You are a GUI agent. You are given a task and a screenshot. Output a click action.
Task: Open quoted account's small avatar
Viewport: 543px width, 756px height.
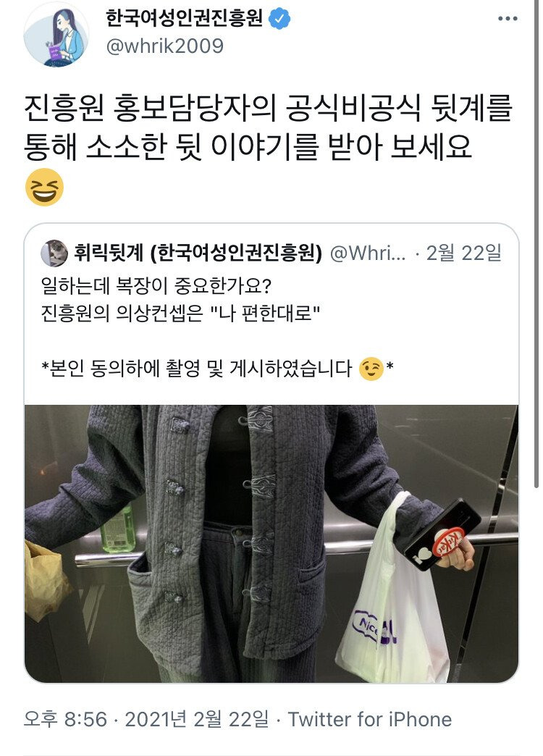54,253
